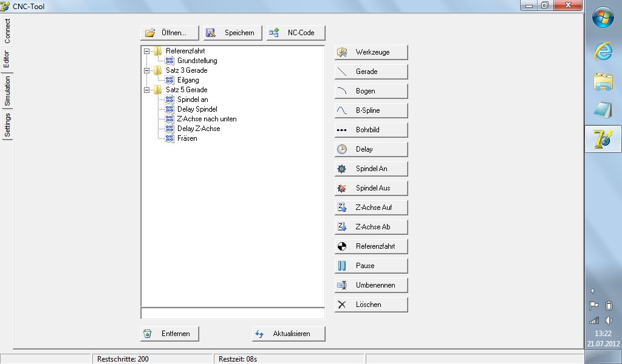This screenshot has width=622, height=364.
Task: Collapse the Satz 3 Gerade node
Action: click(x=147, y=71)
